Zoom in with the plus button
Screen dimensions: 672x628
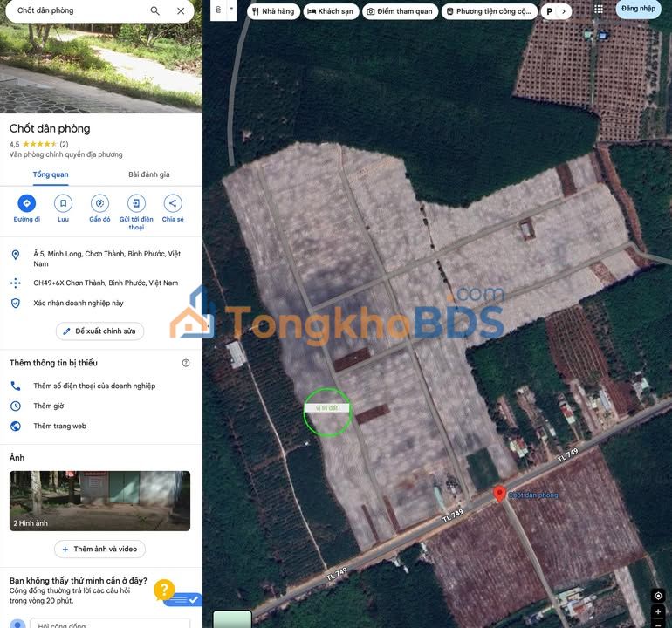(x=658, y=612)
